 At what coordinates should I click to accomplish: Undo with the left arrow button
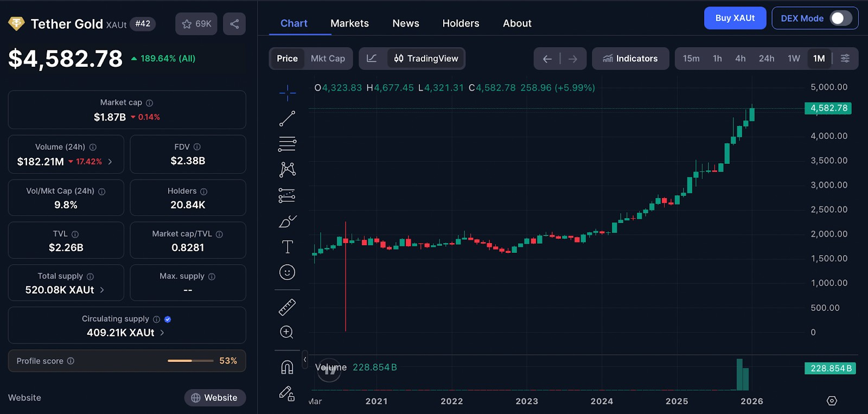coord(547,59)
